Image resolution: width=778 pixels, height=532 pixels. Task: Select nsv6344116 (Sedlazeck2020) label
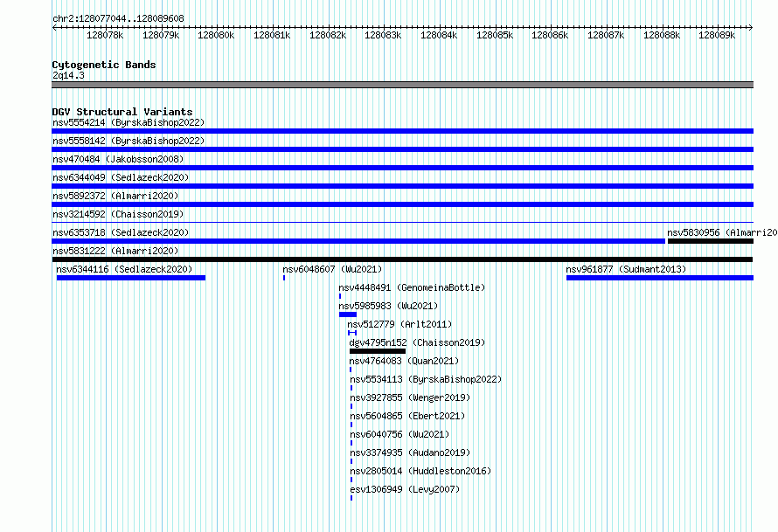click(124, 269)
